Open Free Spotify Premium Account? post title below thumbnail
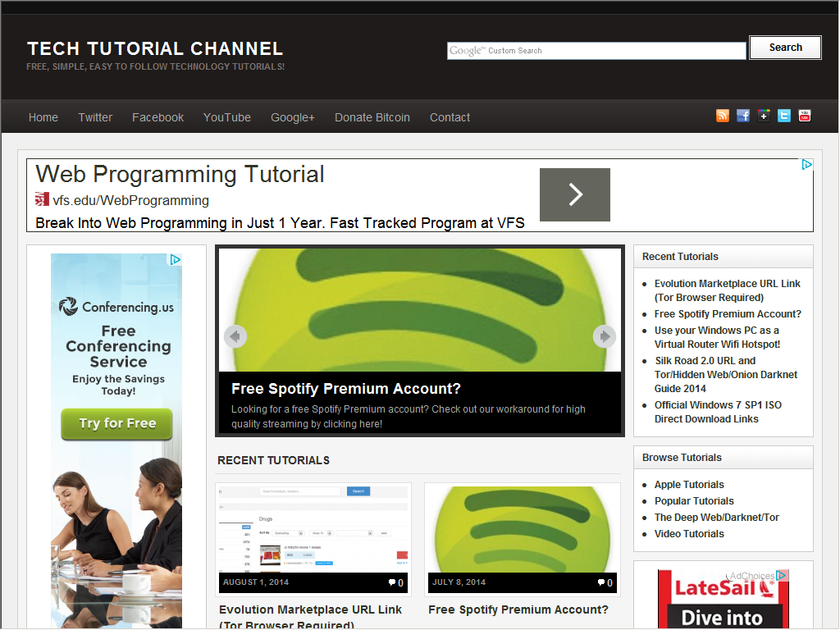 (518, 609)
